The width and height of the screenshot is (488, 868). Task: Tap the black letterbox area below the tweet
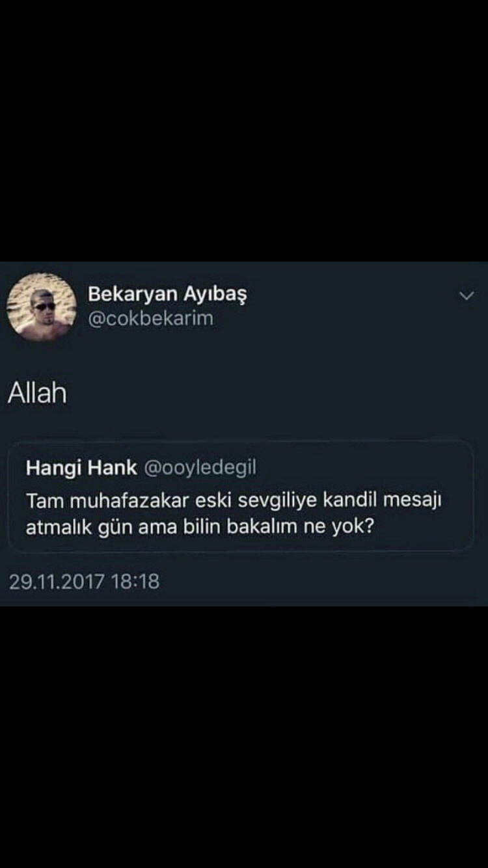[x=244, y=737]
